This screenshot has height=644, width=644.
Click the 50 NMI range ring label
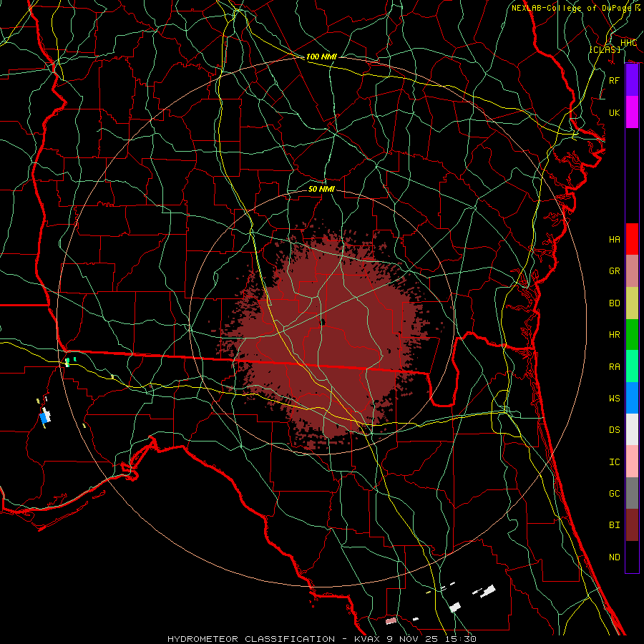click(x=321, y=189)
